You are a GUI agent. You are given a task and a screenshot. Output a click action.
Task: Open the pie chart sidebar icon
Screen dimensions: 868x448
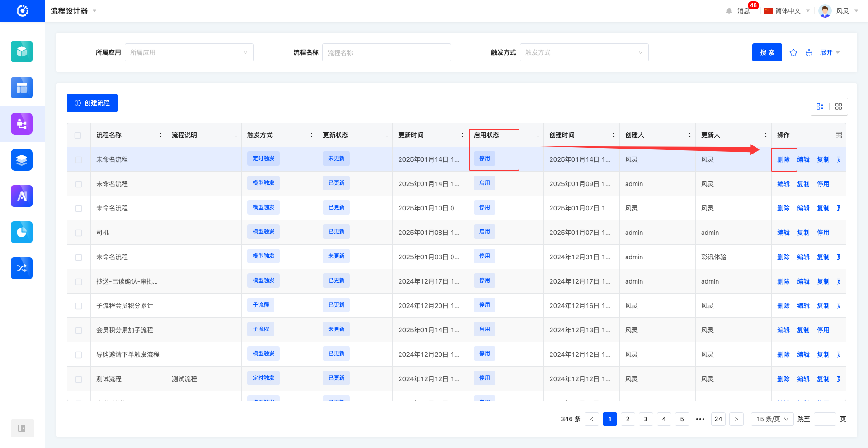[22, 232]
